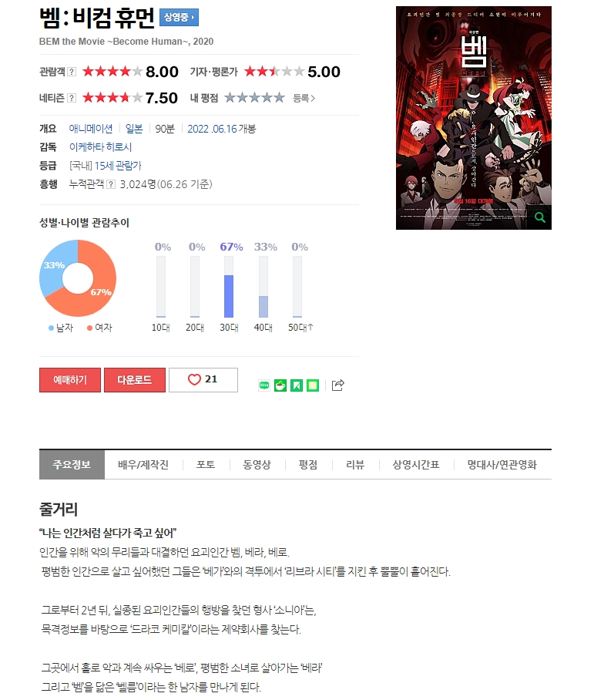Open the 상영중 now-showing badge
594x700 pixels.
pos(179,18)
